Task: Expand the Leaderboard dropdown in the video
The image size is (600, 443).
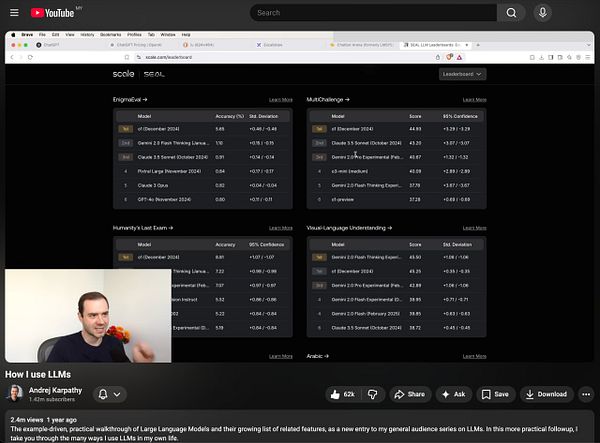Action: click(462, 74)
